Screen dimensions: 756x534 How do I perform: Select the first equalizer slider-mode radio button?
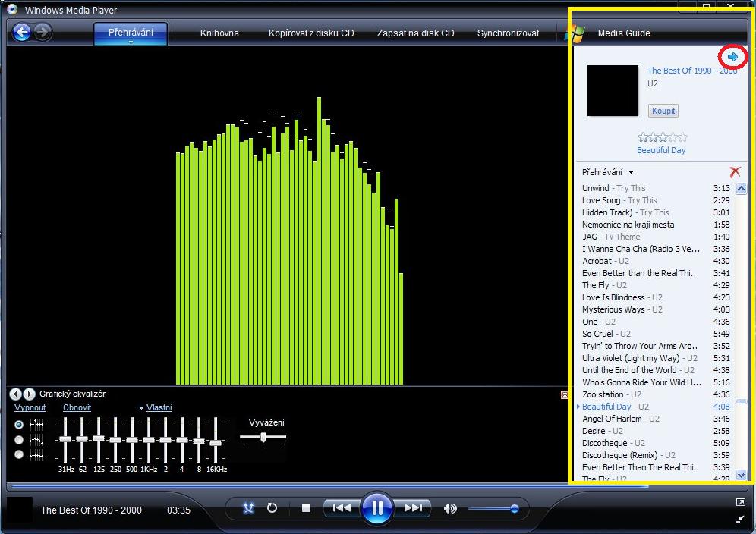(x=19, y=425)
